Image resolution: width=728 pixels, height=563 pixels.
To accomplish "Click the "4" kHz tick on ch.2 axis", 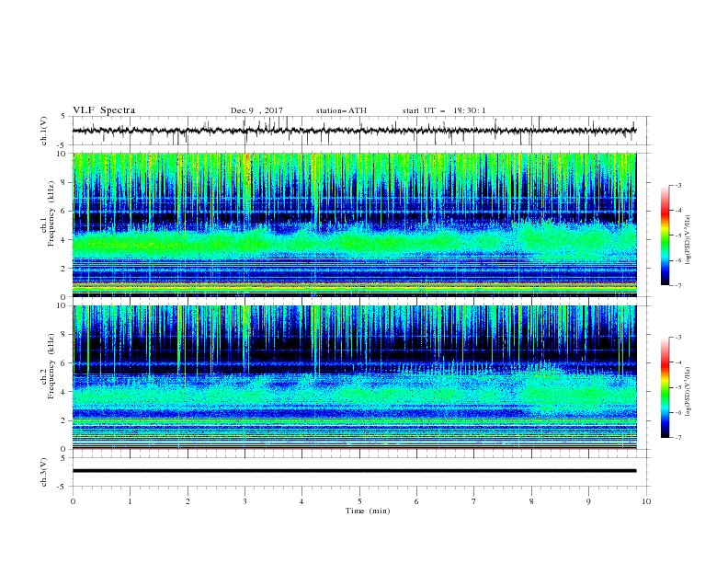I will click(64, 392).
